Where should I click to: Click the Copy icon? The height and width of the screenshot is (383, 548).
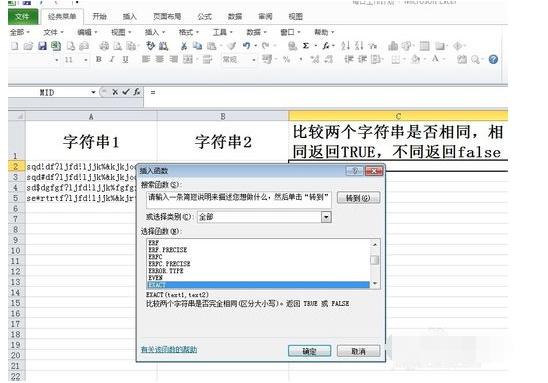click(x=197, y=46)
